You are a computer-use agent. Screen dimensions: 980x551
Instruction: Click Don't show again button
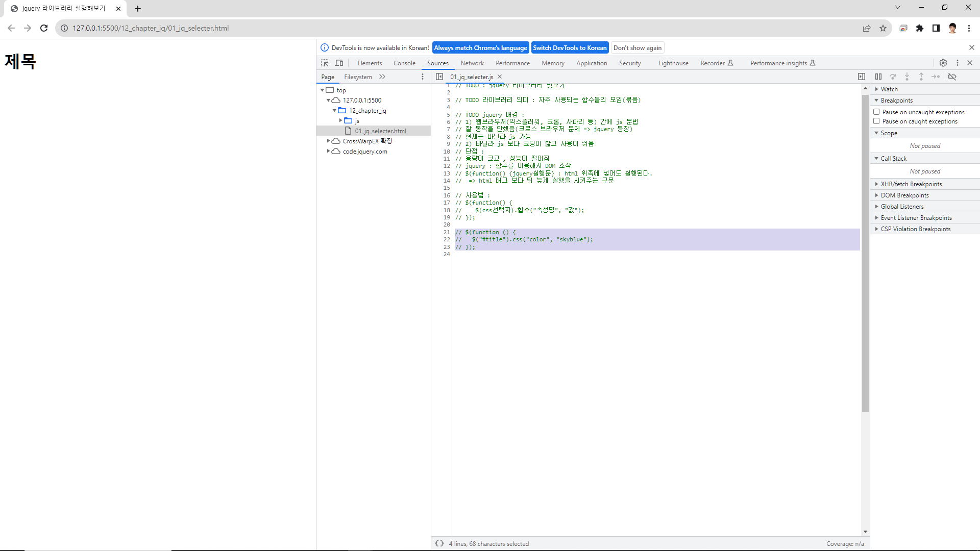(638, 48)
